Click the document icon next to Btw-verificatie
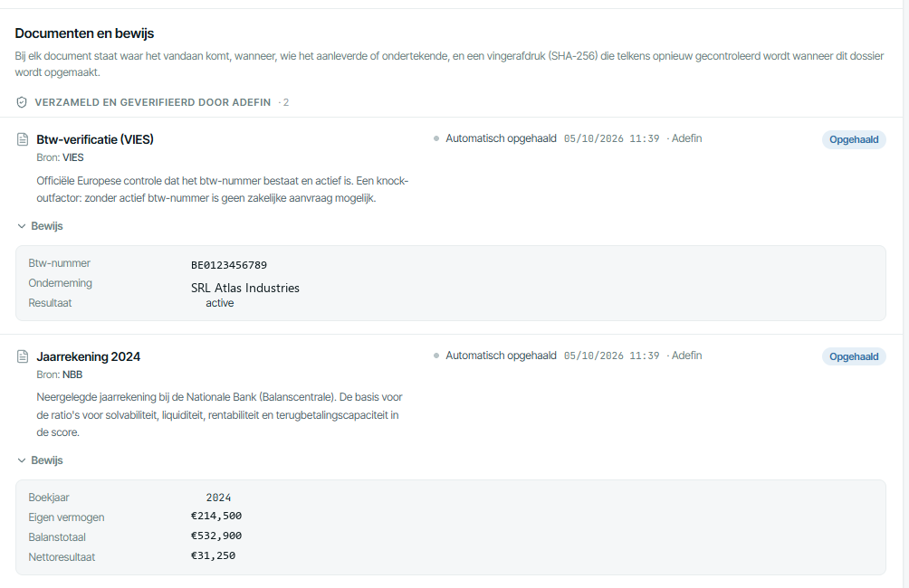 tap(23, 139)
